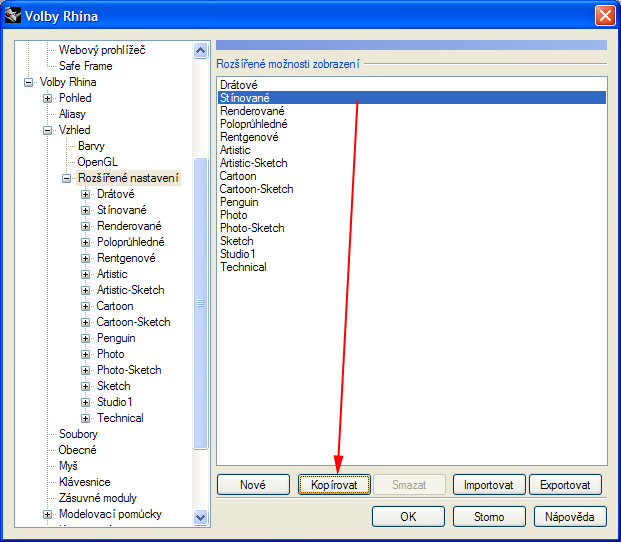Select Technical in display modes list
This screenshot has height=542, width=621.
[x=243, y=267]
